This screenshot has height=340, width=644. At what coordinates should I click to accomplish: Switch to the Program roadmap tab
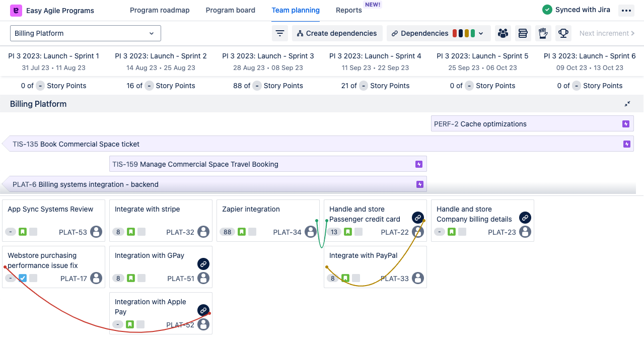[160, 10]
